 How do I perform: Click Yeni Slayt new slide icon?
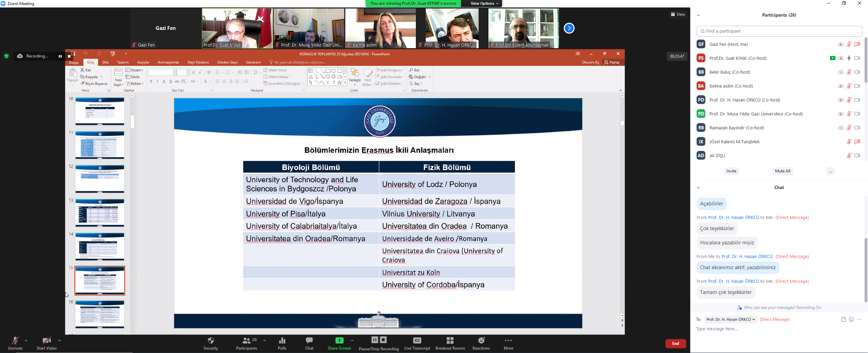[x=118, y=72]
